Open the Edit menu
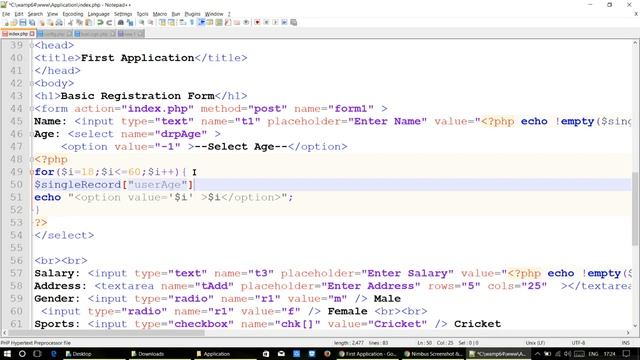The image size is (640, 360). point(19,14)
